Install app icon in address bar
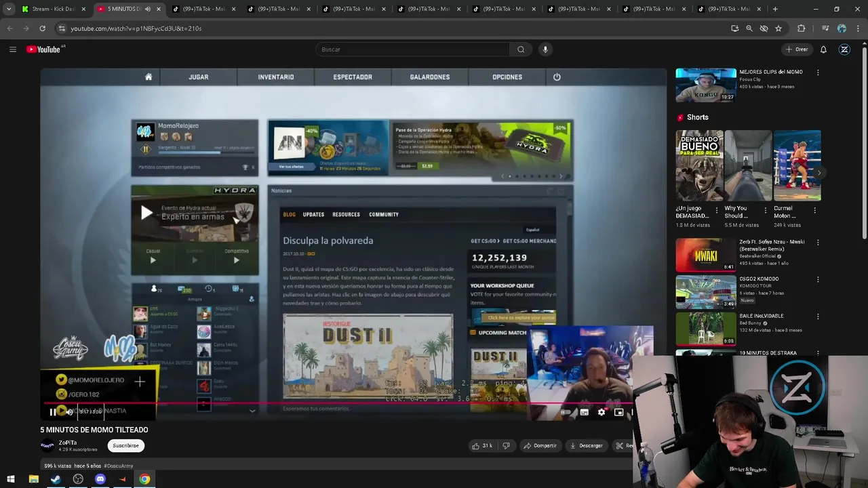 pyautogui.click(x=734, y=28)
